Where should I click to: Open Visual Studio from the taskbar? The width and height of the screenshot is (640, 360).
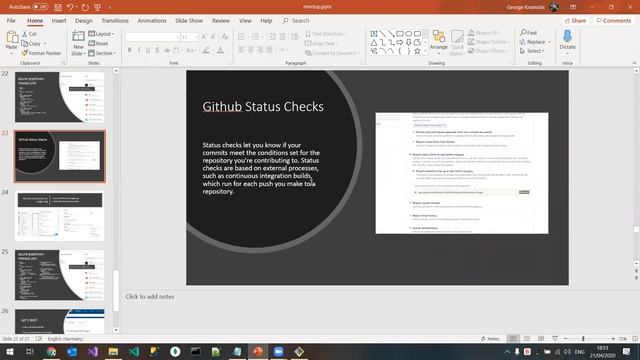coord(93,351)
